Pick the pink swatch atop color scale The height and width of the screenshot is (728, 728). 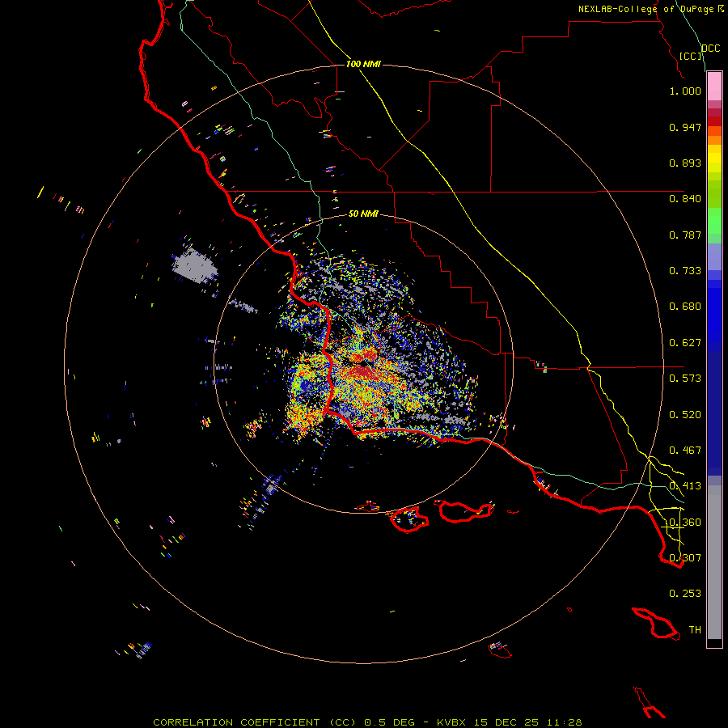pos(714,86)
